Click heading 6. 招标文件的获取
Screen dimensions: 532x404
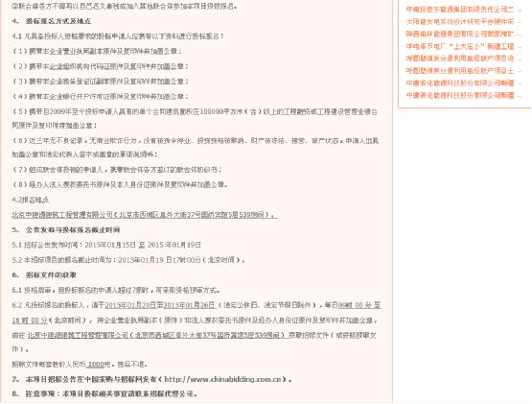click(x=44, y=275)
